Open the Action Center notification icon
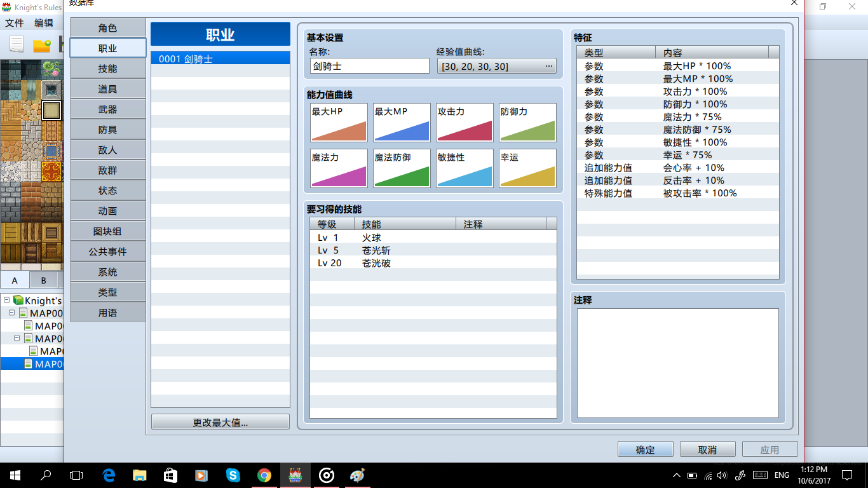 [x=846, y=475]
